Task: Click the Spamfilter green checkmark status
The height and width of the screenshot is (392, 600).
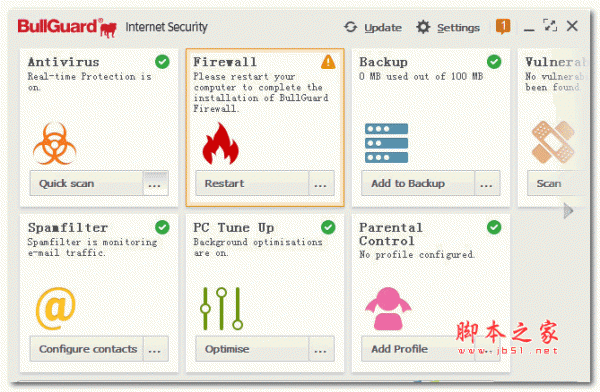Action: pos(163,227)
